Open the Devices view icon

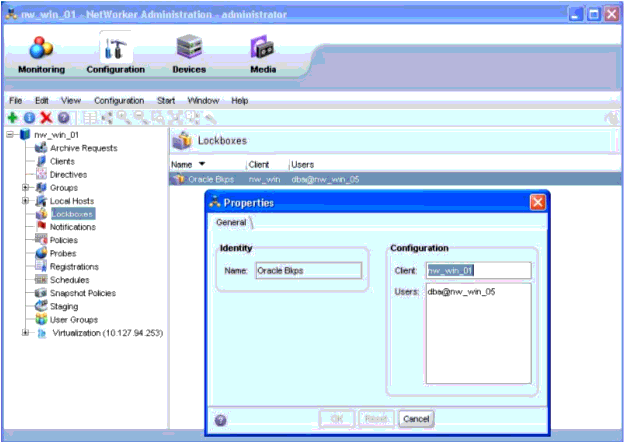coord(189,47)
